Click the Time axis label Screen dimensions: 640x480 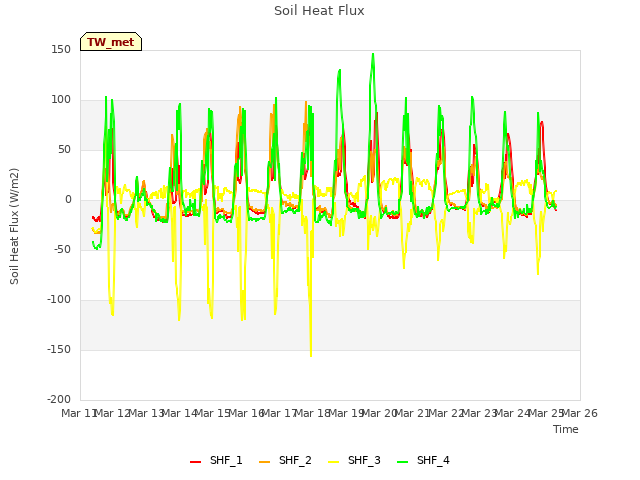click(566, 429)
